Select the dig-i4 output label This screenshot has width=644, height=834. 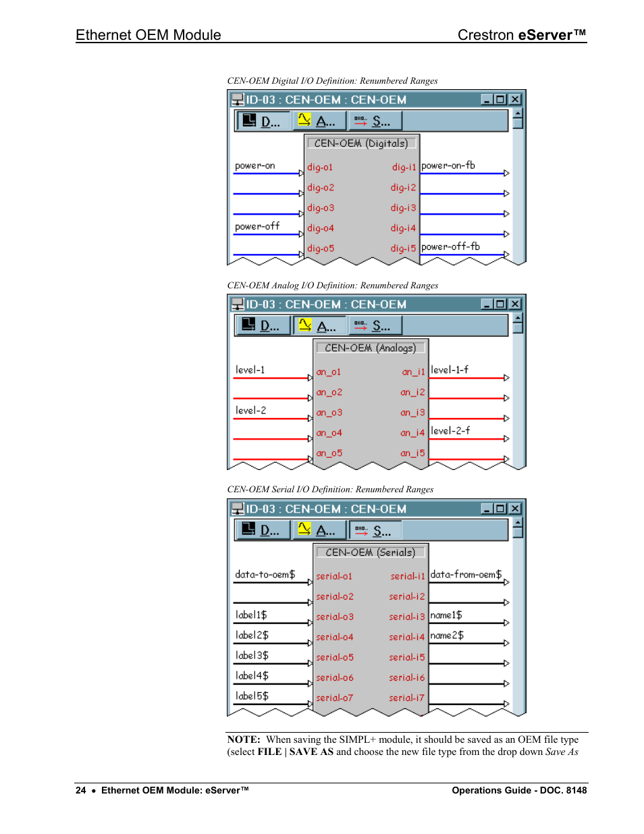click(403, 228)
